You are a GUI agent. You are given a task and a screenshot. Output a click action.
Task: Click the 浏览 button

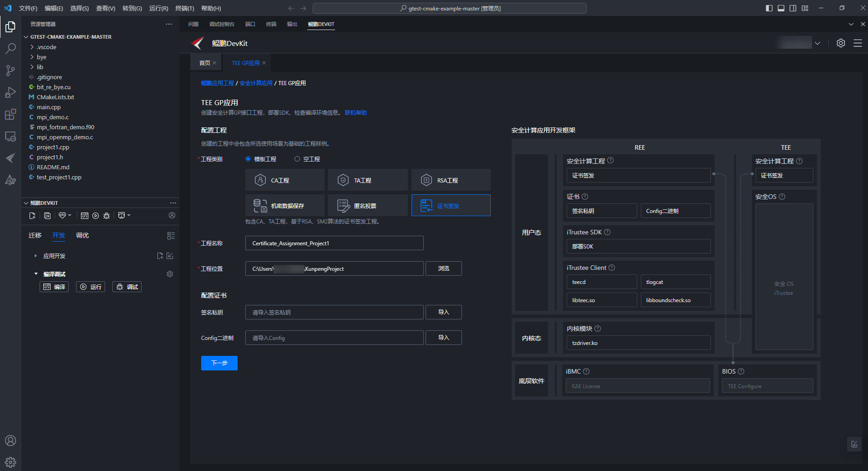coord(444,268)
